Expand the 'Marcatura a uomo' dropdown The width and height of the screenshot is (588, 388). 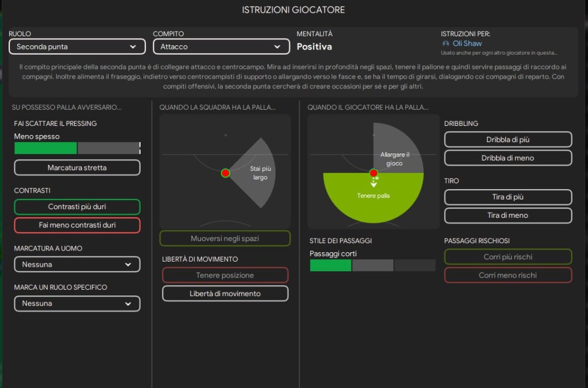[77, 264]
